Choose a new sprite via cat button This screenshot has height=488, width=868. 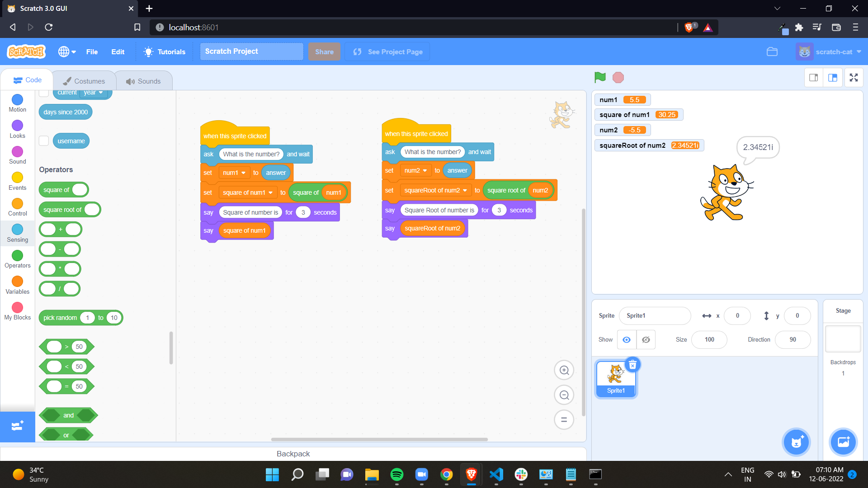796,442
